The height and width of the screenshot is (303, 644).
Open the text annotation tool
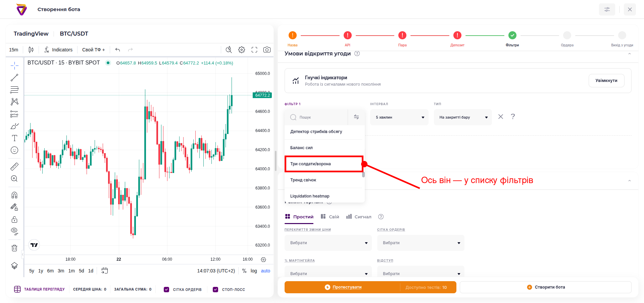coord(14,138)
